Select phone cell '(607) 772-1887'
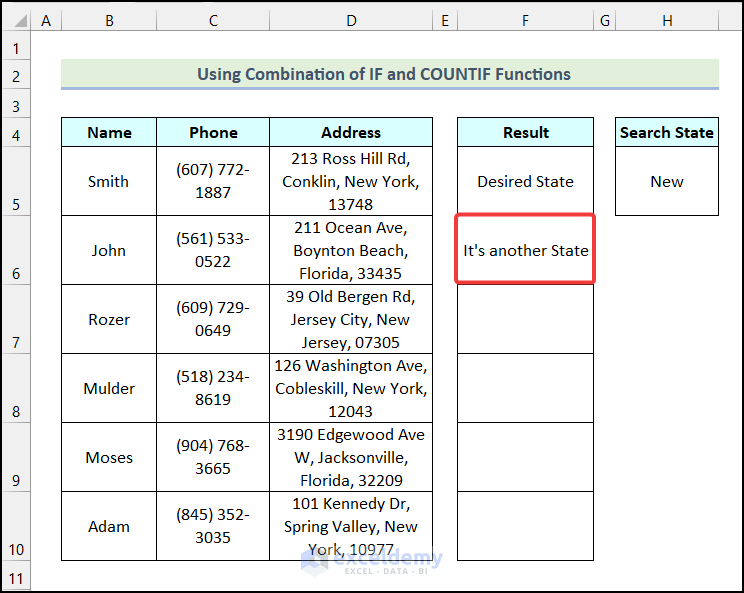744x593 pixels. coord(213,181)
